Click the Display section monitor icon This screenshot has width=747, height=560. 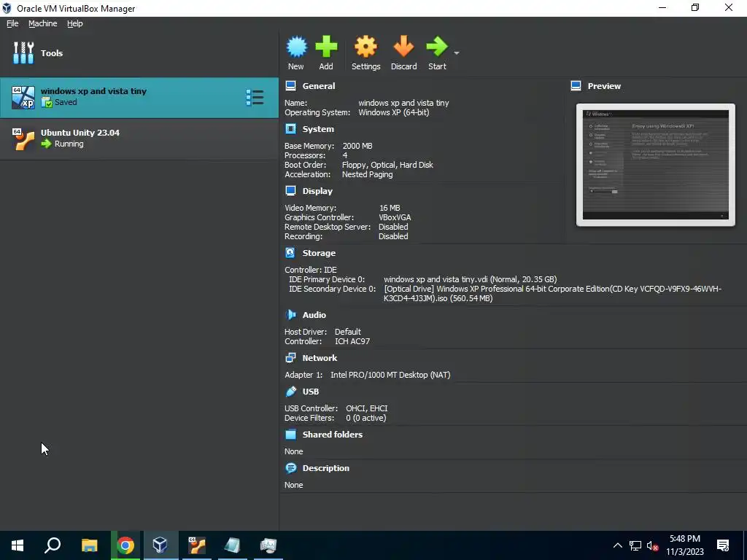coord(290,190)
